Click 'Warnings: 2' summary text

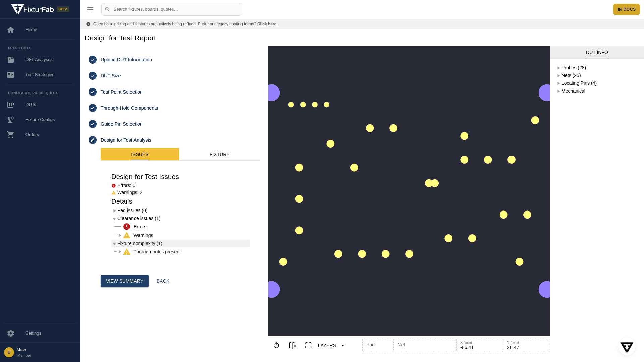pyautogui.click(x=130, y=192)
